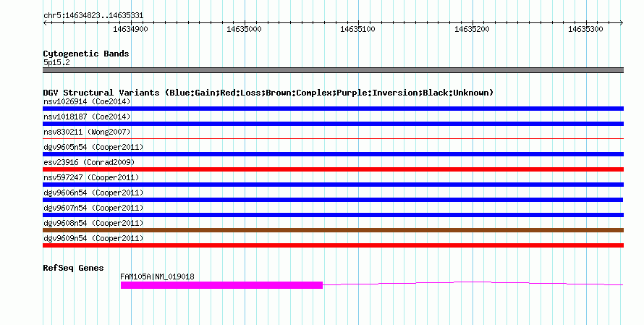Open variant dgv9609n54 (Cooper2011) label
The width and height of the screenshot is (644, 325).
tap(93, 238)
